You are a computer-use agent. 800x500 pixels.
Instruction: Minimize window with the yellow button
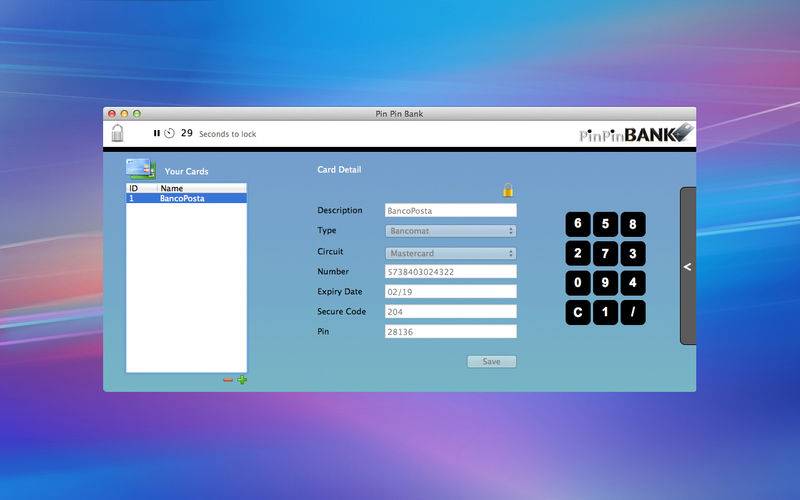point(124,114)
